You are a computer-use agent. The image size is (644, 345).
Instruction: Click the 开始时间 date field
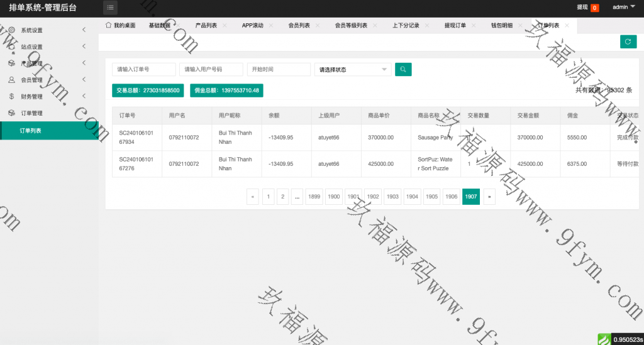coord(278,69)
